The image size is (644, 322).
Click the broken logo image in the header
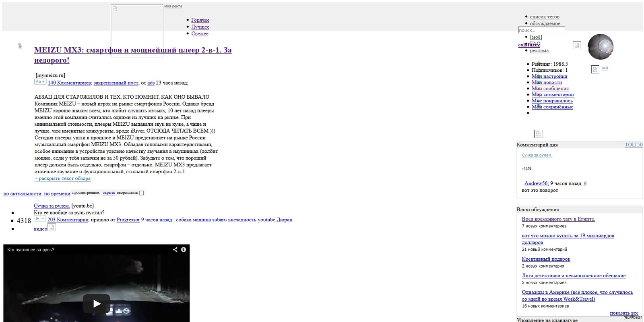(x=137, y=31)
